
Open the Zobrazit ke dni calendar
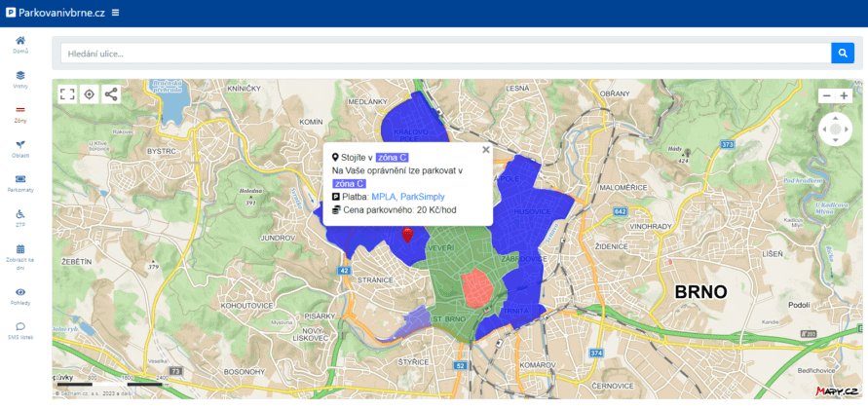click(20, 255)
